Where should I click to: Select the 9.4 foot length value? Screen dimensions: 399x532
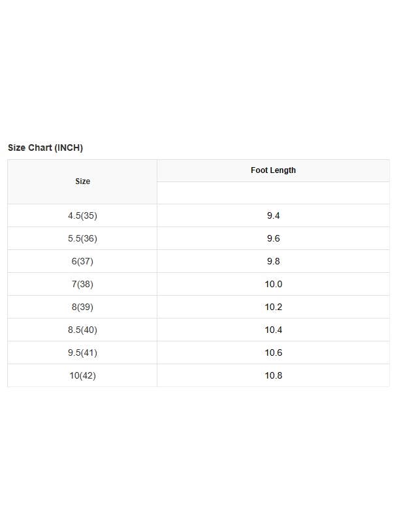(x=273, y=215)
